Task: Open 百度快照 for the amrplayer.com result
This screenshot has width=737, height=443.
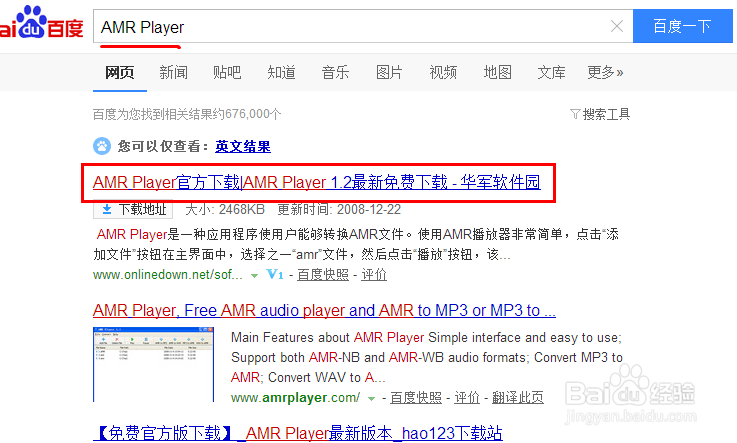Action: (416, 398)
